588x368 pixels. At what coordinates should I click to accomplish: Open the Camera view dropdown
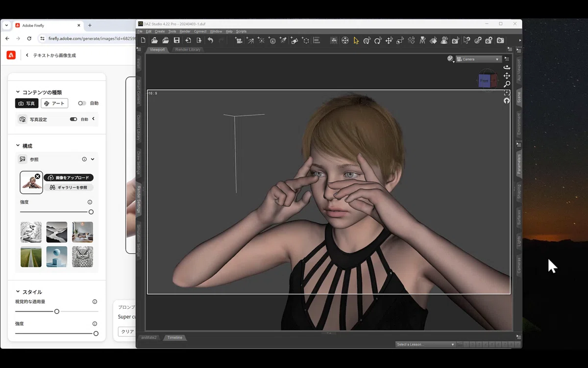pyautogui.click(x=478, y=59)
